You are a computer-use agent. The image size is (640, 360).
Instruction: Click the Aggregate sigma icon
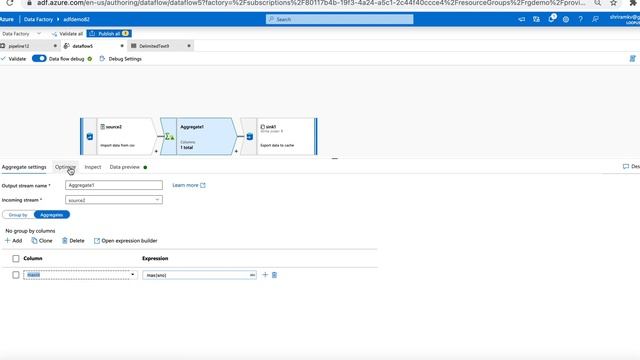tap(169, 137)
